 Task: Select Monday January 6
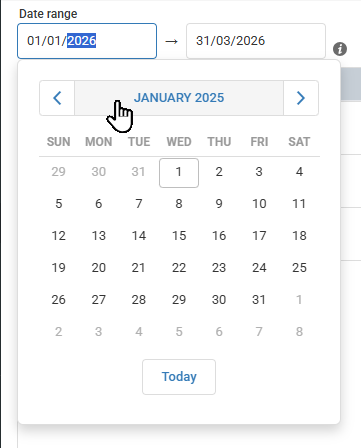pyautogui.click(x=99, y=204)
